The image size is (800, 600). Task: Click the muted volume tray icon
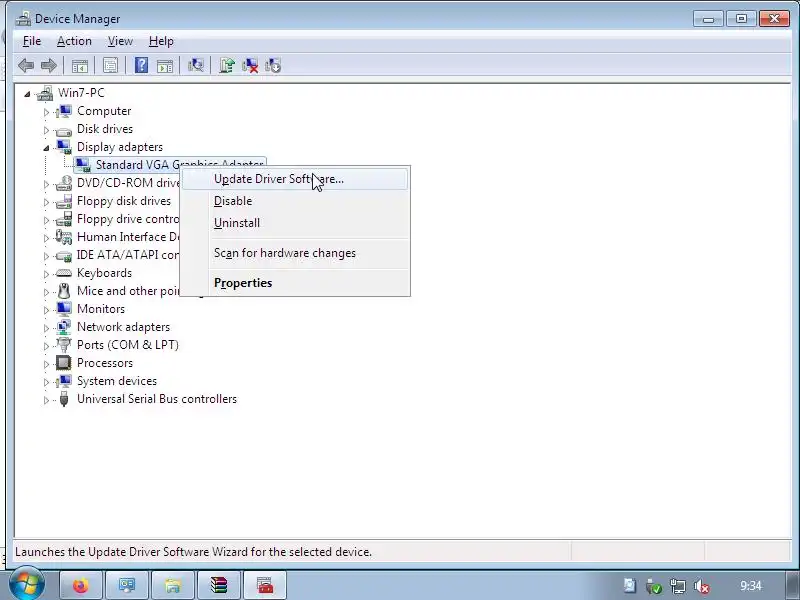pyautogui.click(x=702, y=586)
